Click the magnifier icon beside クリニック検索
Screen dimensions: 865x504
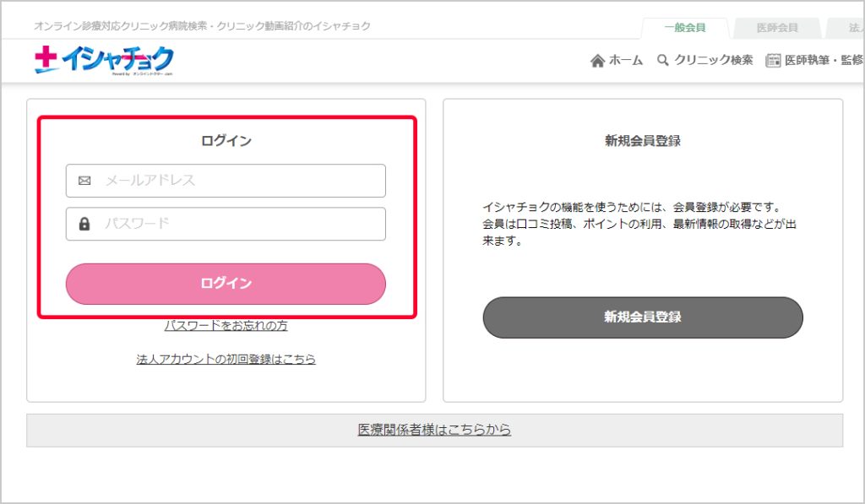(663, 60)
